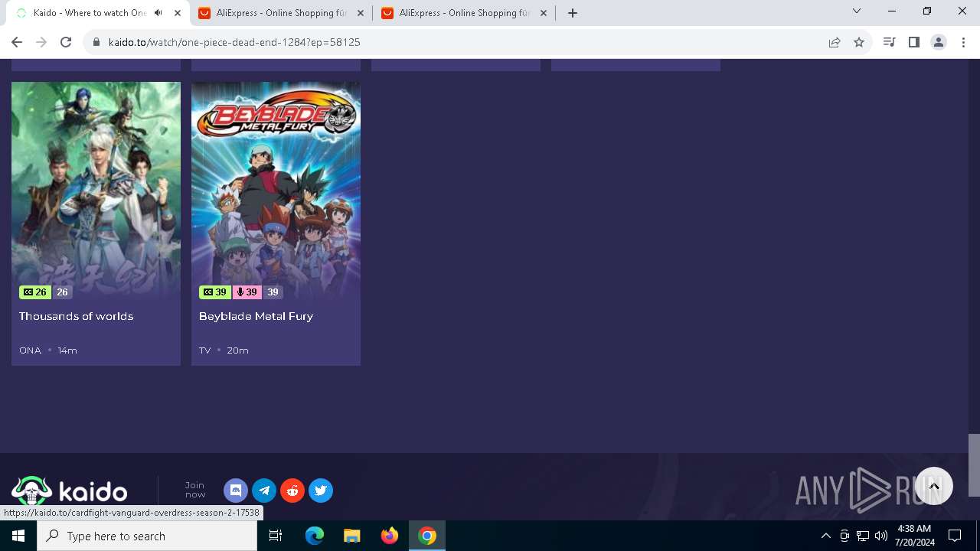The image size is (980, 551).
Task: Click the scroll-to-top arrow button
Action: click(933, 486)
